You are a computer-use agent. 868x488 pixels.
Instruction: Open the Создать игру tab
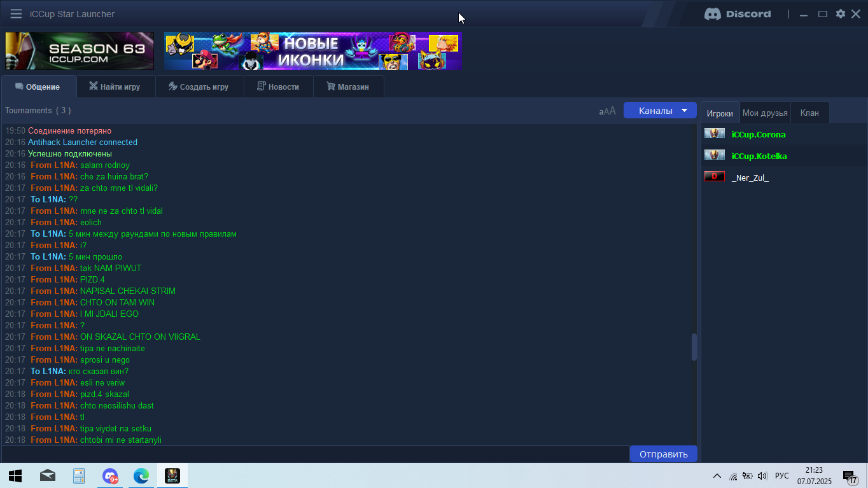pyautogui.click(x=199, y=87)
